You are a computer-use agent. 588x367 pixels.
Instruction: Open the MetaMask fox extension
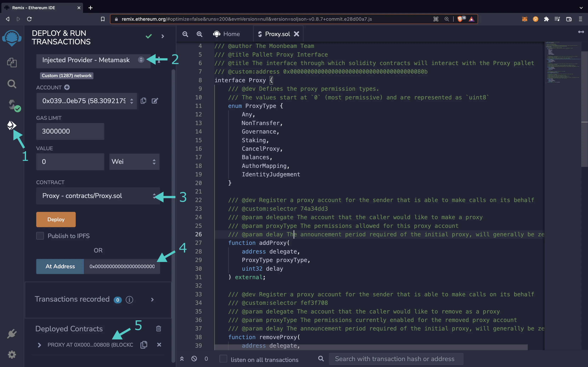(525, 19)
